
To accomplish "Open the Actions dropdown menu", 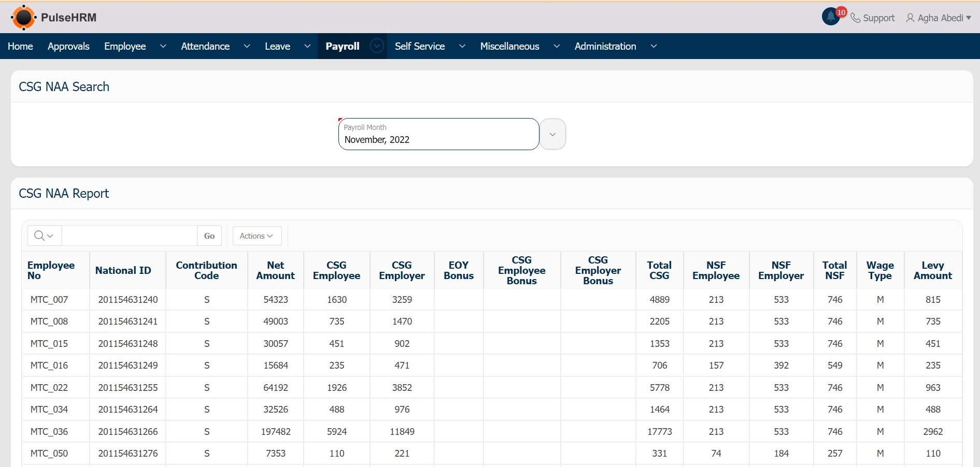I will (257, 236).
